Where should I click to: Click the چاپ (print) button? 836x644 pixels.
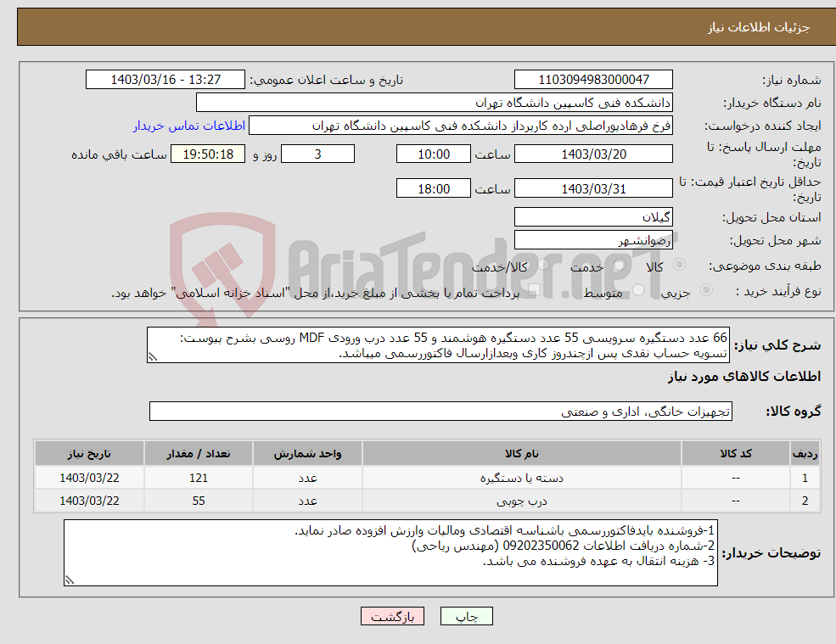(467, 616)
